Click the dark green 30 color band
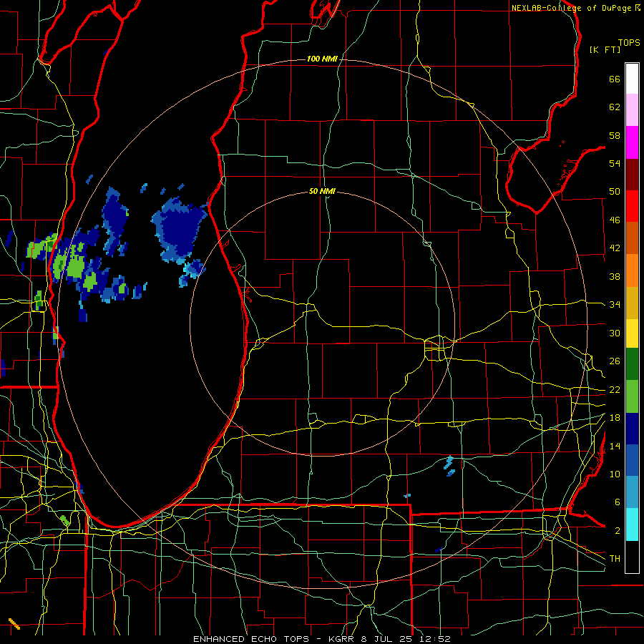The width and height of the screenshot is (644, 644). coord(632,364)
